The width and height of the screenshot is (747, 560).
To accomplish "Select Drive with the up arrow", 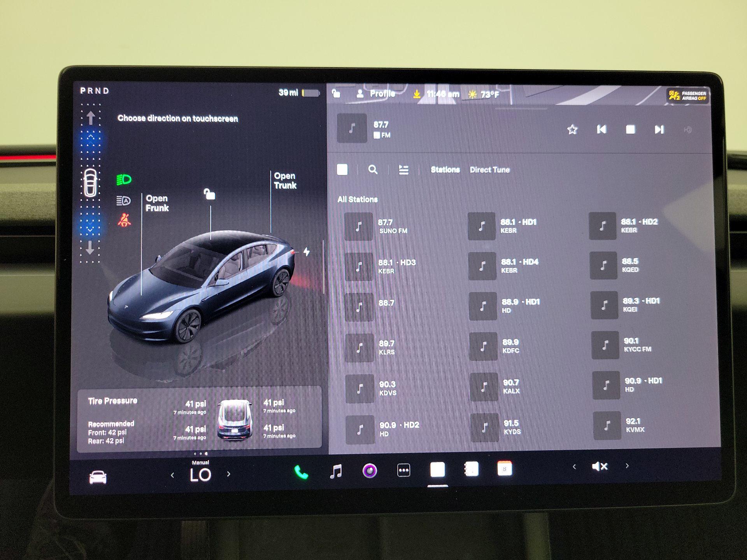I will pyautogui.click(x=91, y=118).
